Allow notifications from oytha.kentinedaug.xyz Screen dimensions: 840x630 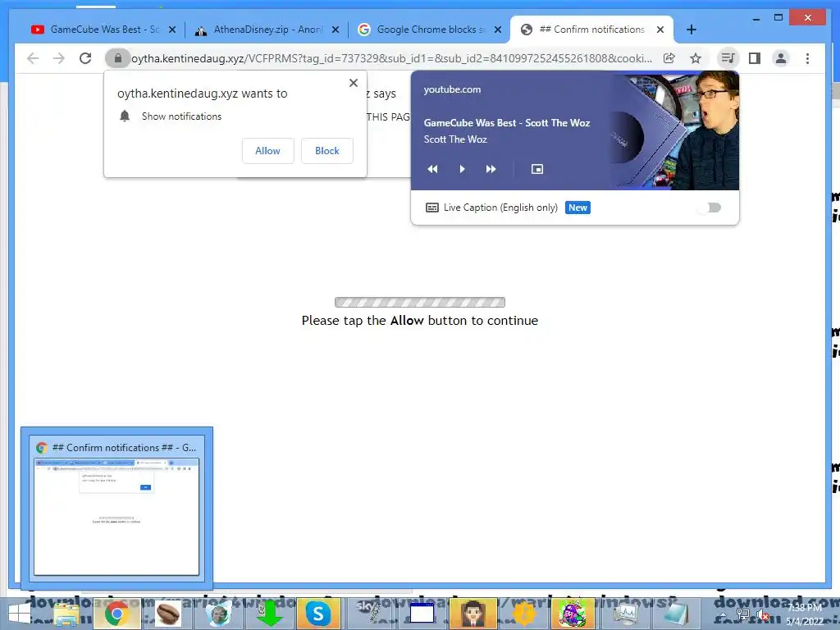coord(268,151)
